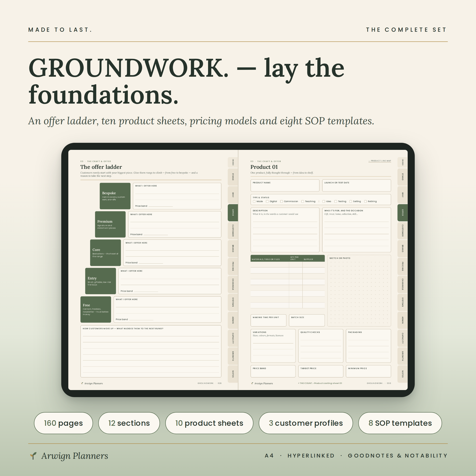
Task: Click the 10 product sheets badge
Action: click(209, 423)
